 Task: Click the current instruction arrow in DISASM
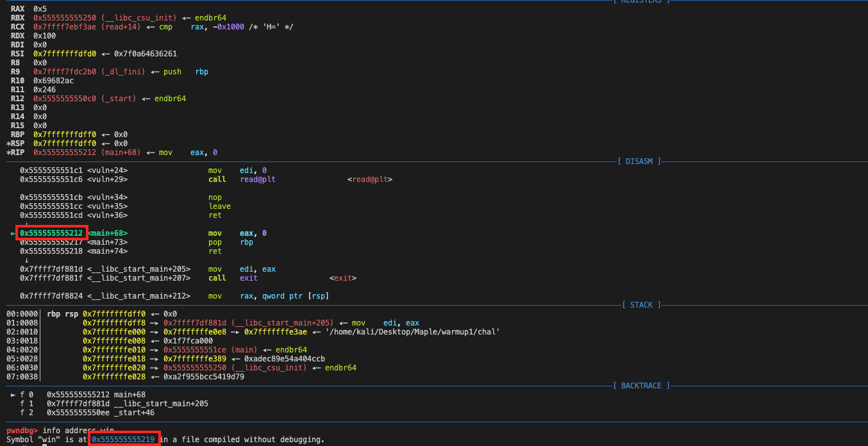(x=13, y=233)
